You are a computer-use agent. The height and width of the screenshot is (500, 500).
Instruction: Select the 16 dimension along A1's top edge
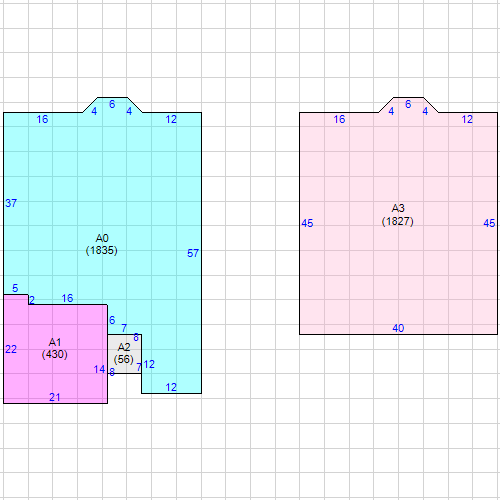(x=67, y=298)
